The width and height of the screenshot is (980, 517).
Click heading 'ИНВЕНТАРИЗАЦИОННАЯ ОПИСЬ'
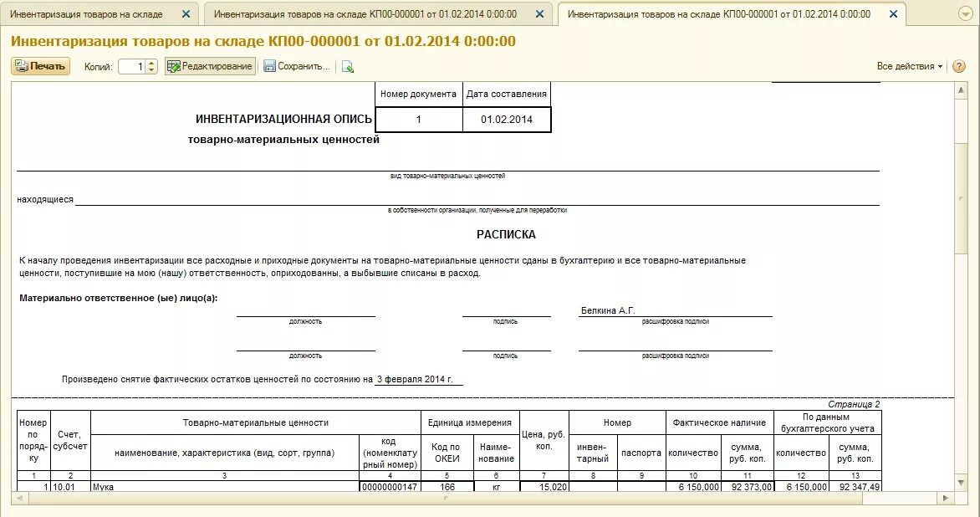[283, 119]
